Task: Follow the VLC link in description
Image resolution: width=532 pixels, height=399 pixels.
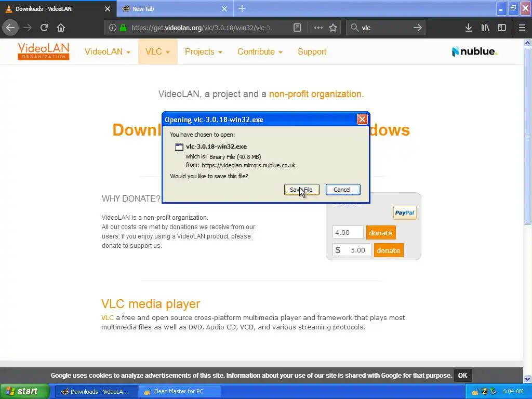Action: click(107, 318)
